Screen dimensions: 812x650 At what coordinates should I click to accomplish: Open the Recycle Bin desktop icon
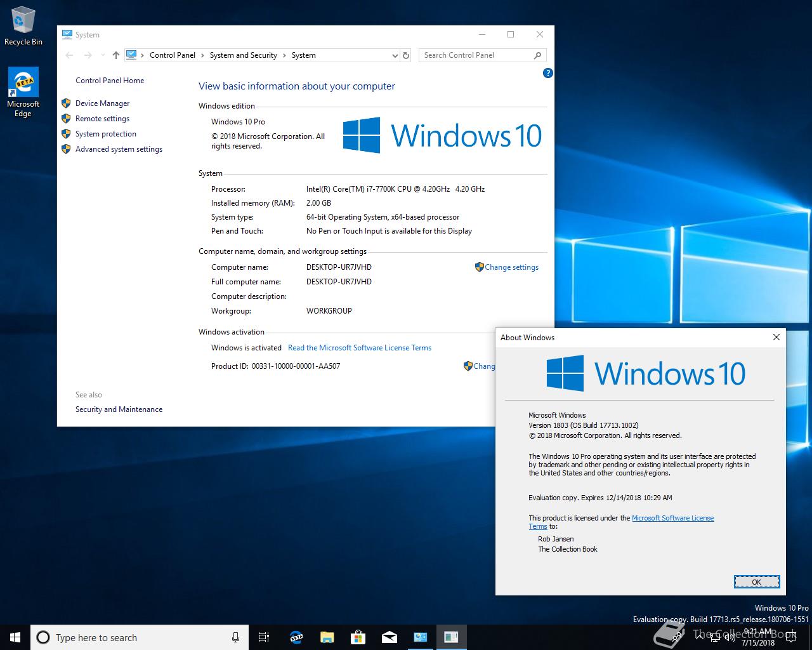point(23,25)
